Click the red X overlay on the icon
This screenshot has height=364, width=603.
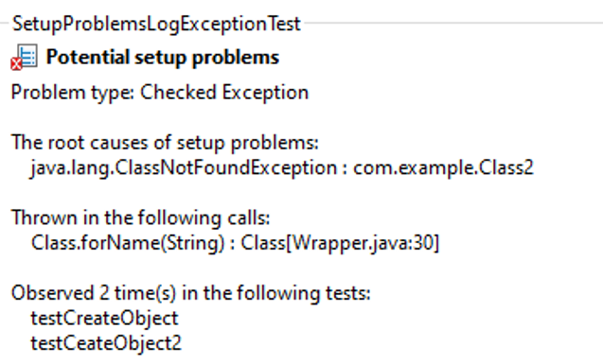point(16,64)
